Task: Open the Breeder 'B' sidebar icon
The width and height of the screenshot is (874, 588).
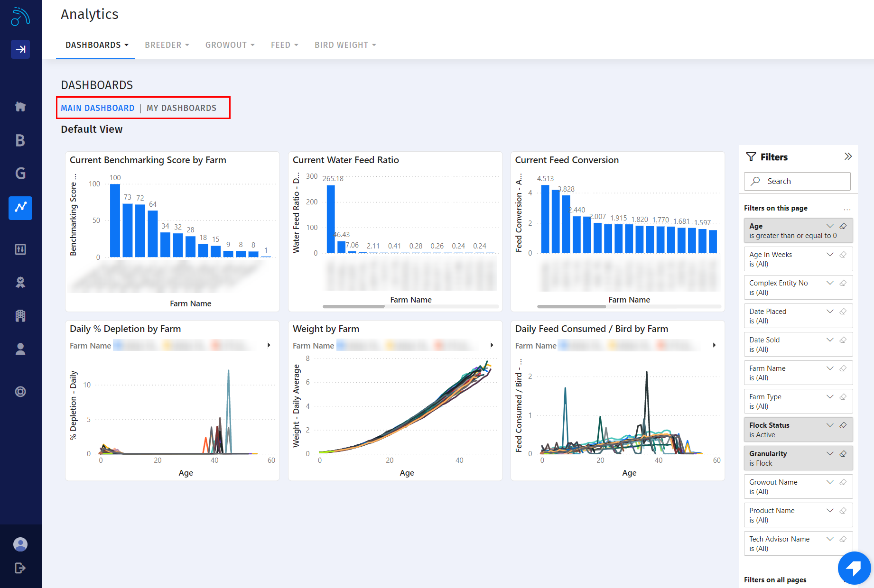Action: (x=20, y=140)
